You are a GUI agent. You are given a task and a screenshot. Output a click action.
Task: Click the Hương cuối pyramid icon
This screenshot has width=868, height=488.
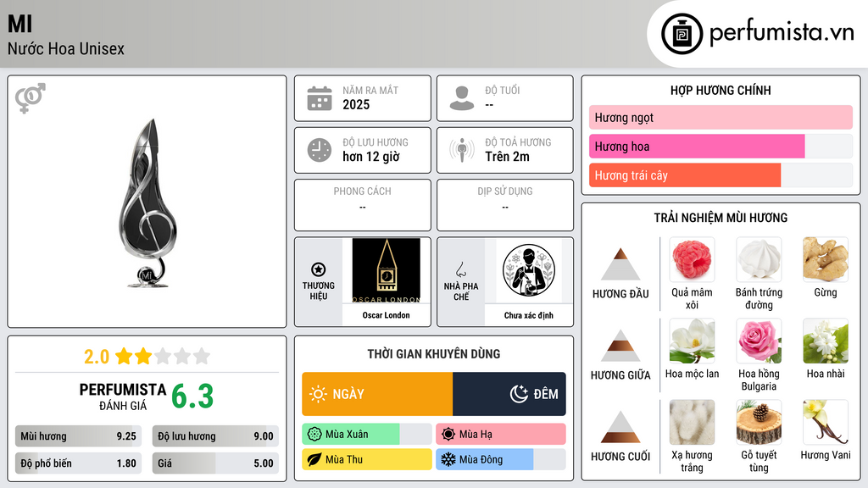[x=620, y=427]
